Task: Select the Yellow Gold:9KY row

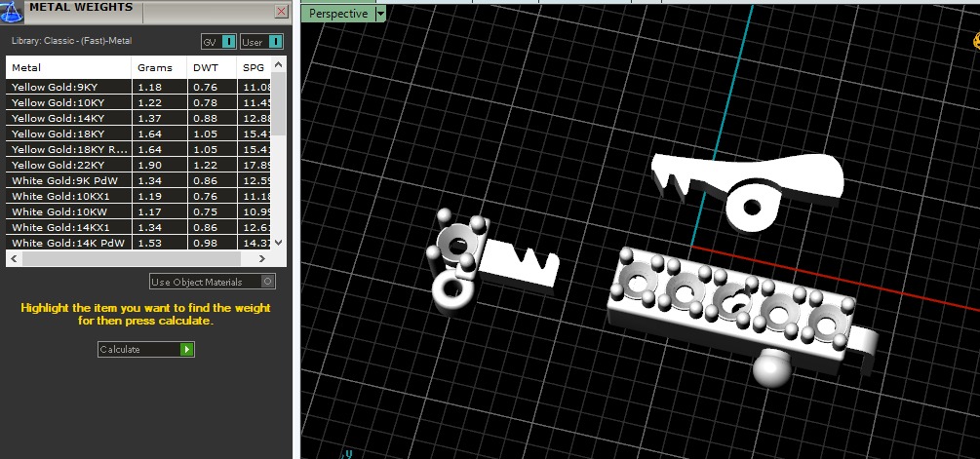Action: (139, 87)
